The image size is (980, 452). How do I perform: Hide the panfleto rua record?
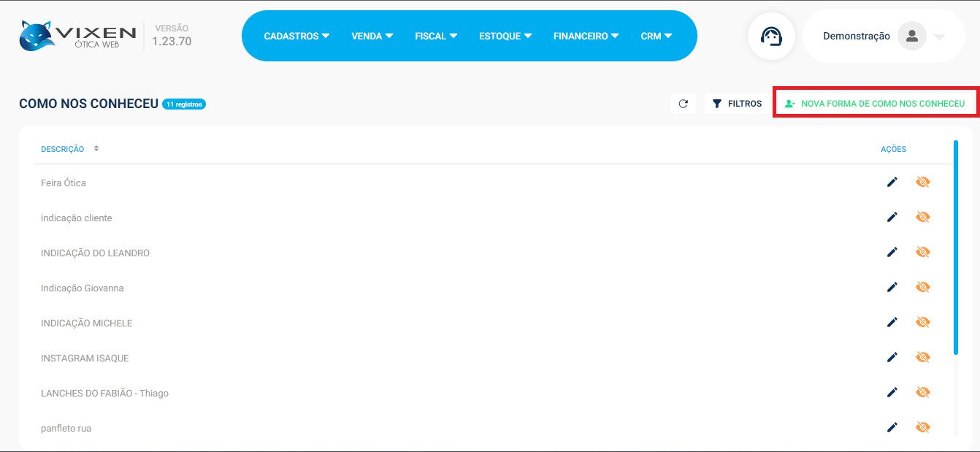[922, 427]
